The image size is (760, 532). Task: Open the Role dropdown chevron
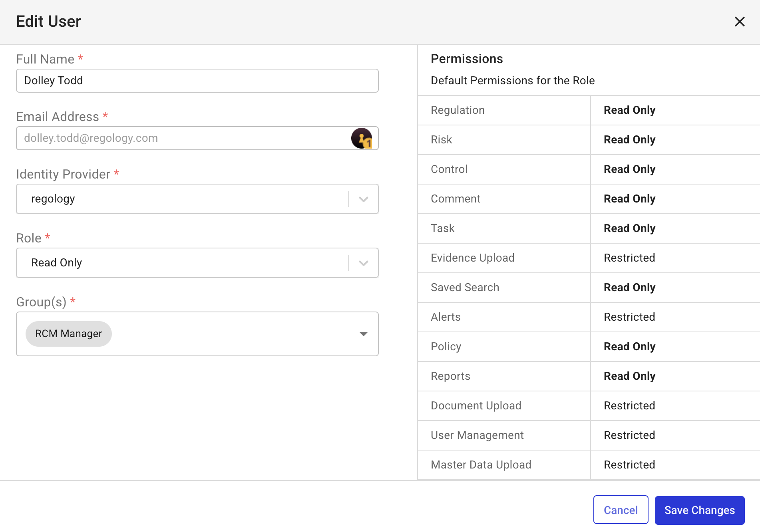(x=363, y=263)
